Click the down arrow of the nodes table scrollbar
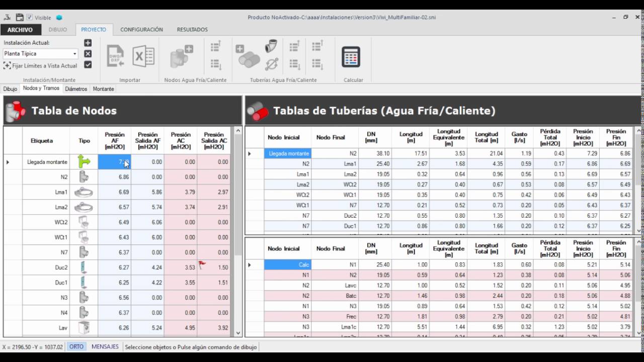Viewport: 644px width, 362px height. [x=238, y=333]
